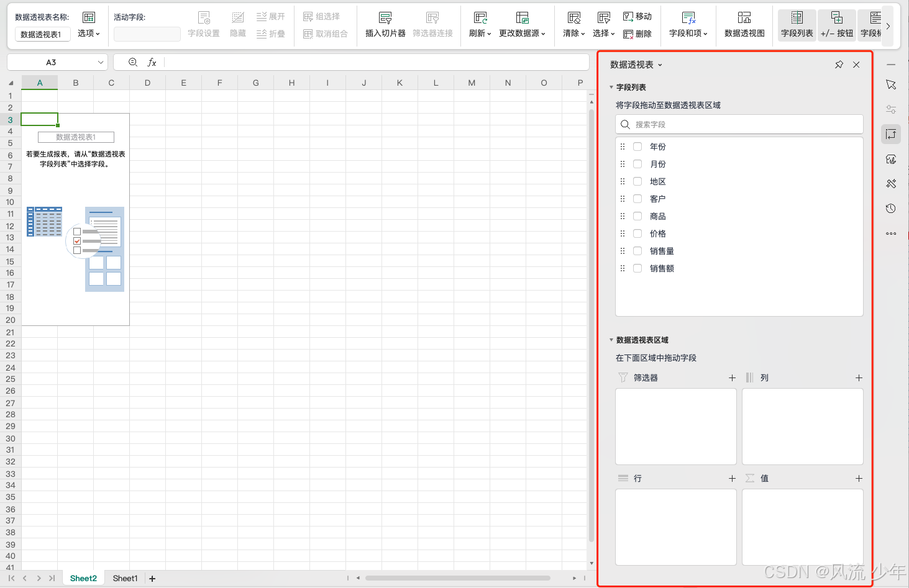Click inside the 搜索字段 search box
This screenshot has height=588, width=909.
(739, 124)
